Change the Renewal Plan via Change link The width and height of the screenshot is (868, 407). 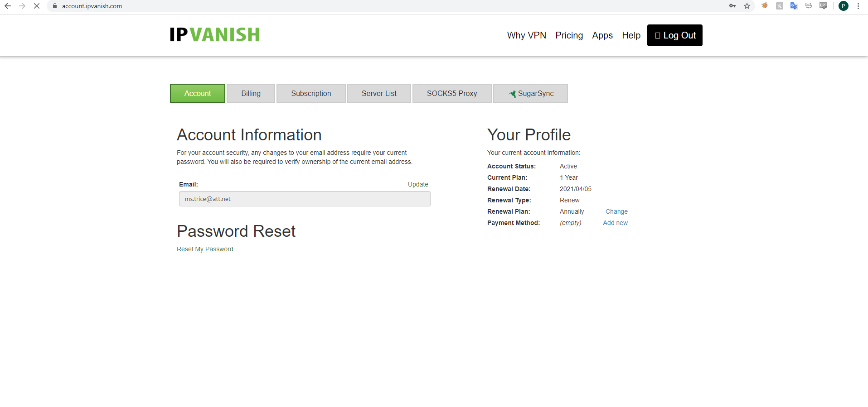(616, 211)
